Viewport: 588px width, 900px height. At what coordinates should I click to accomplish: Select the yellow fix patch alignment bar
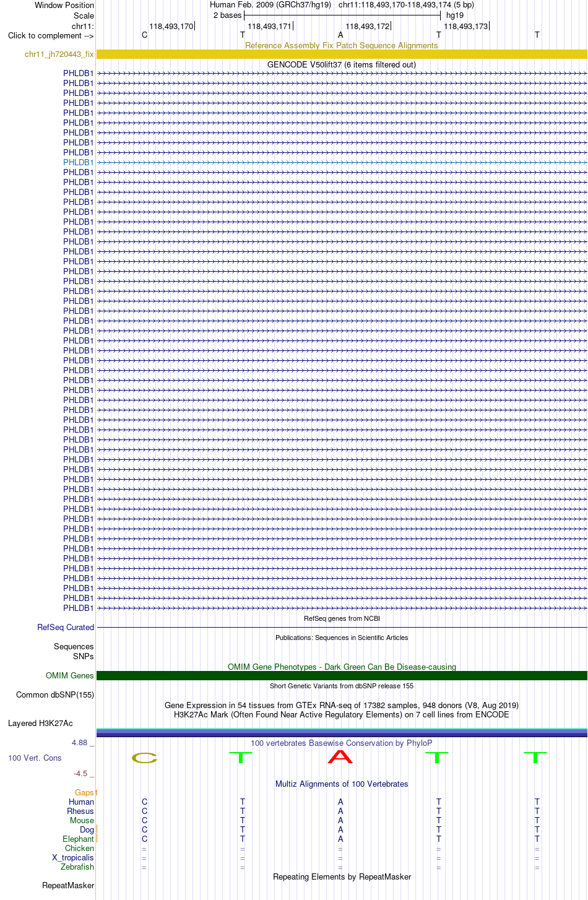[342, 54]
